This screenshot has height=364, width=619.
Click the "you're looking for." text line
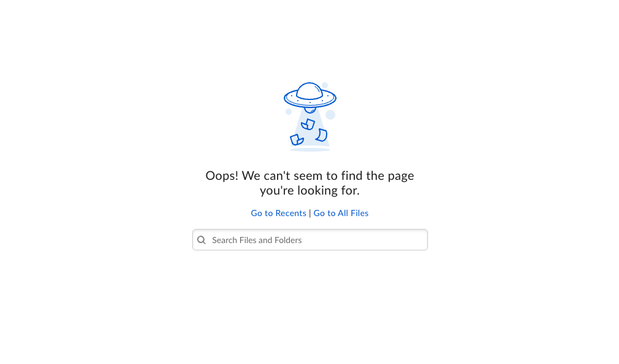tap(310, 191)
